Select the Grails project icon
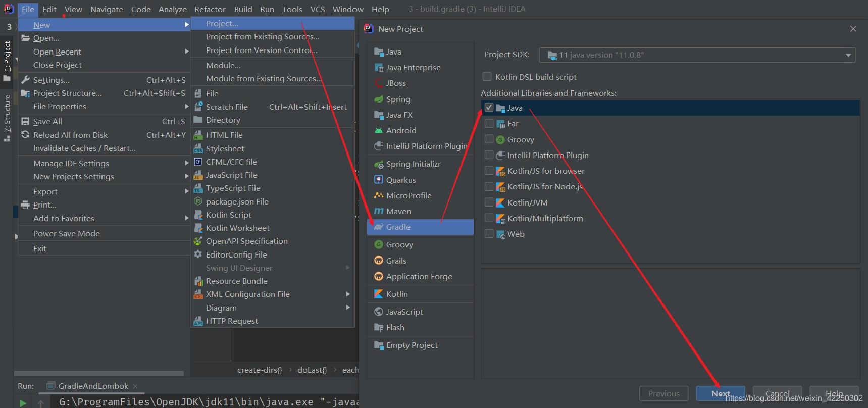Screen dimensions: 868x408 pyautogui.click(x=378, y=261)
